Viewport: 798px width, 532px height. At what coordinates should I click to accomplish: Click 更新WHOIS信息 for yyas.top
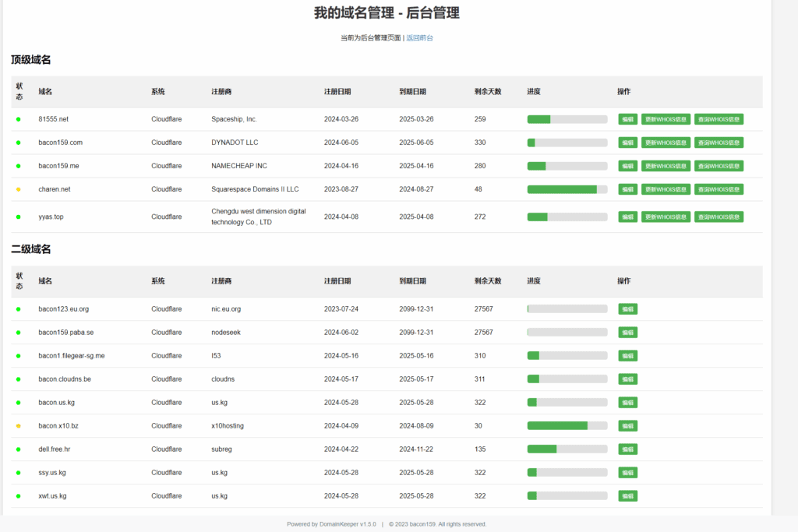[x=666, y=217]
